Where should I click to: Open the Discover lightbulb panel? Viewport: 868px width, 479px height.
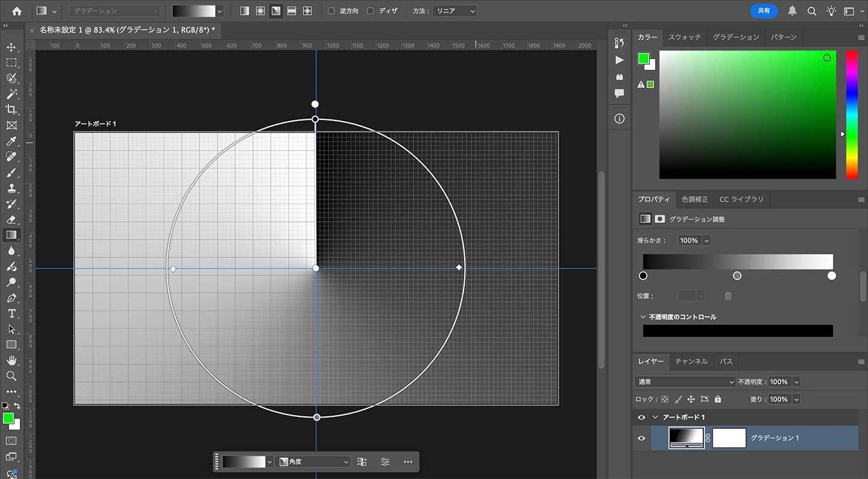pos(831,11)
